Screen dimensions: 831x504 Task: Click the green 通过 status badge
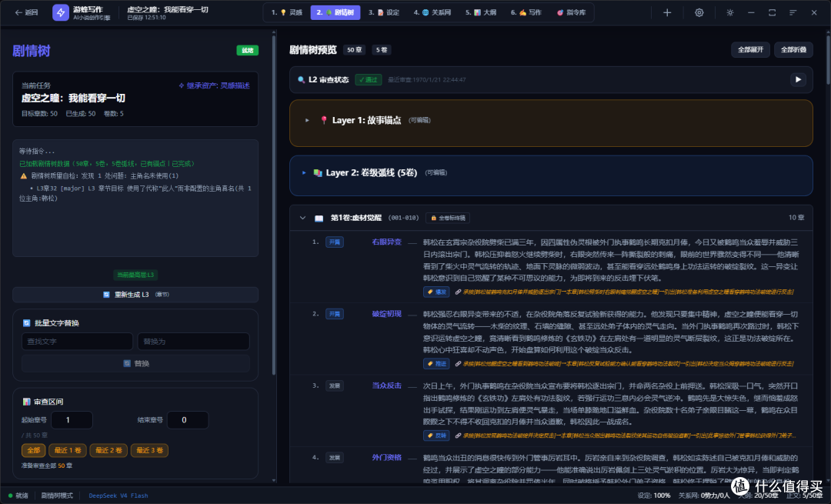click(x=369, y=80)
